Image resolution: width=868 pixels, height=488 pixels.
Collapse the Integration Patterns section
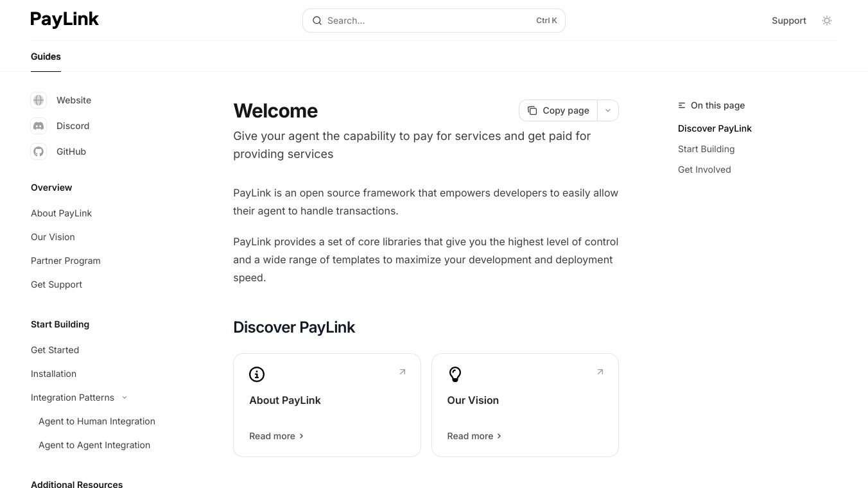pos(125,397)
